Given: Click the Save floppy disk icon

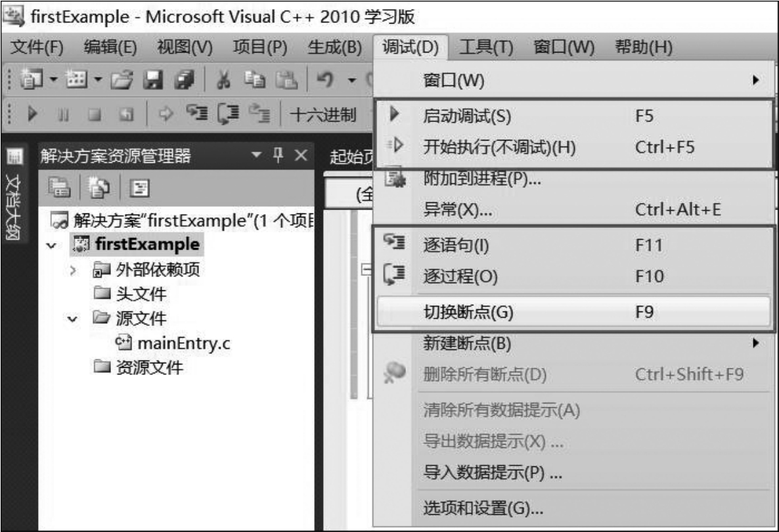Looking at the screenshot, I should (x=153, y=80).
